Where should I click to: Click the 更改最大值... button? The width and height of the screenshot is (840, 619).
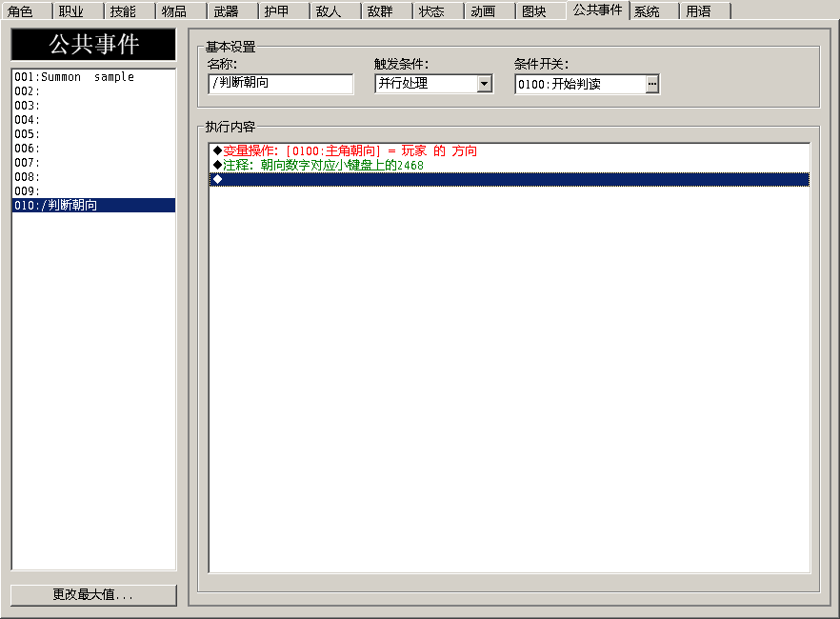click(x=93, y=595)
